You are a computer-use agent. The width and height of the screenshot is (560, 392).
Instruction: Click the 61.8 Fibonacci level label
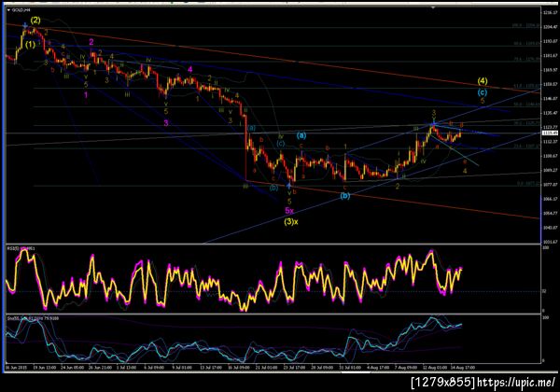pos(527,86)
